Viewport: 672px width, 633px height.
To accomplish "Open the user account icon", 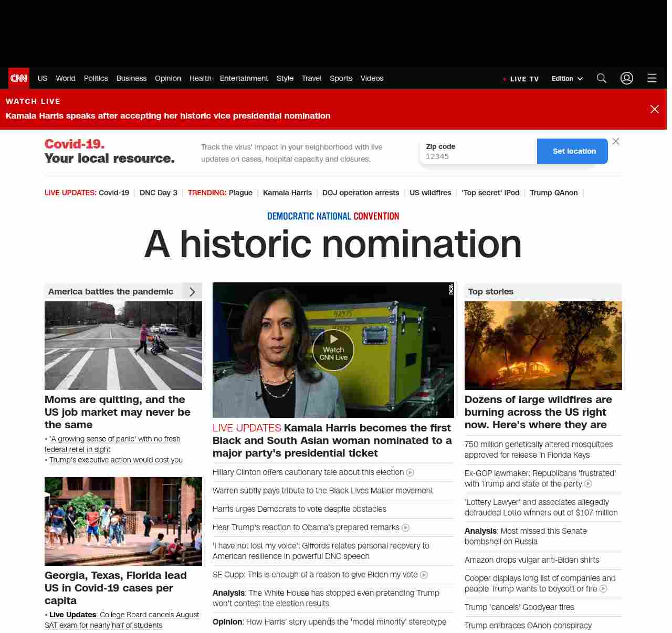I will point(626,78).
